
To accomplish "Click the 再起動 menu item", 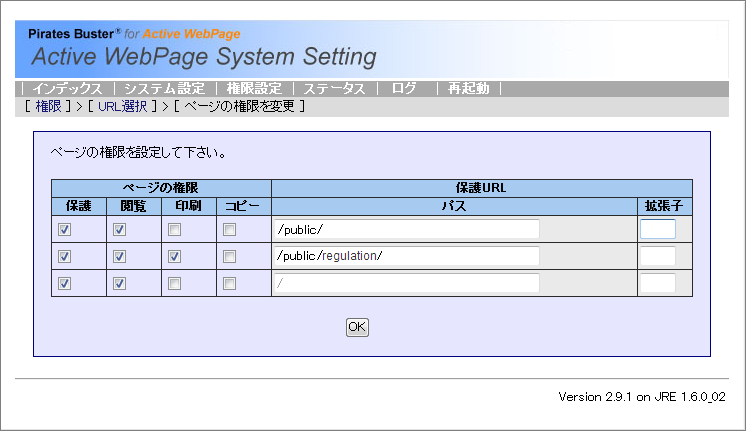I will point(468,89).
